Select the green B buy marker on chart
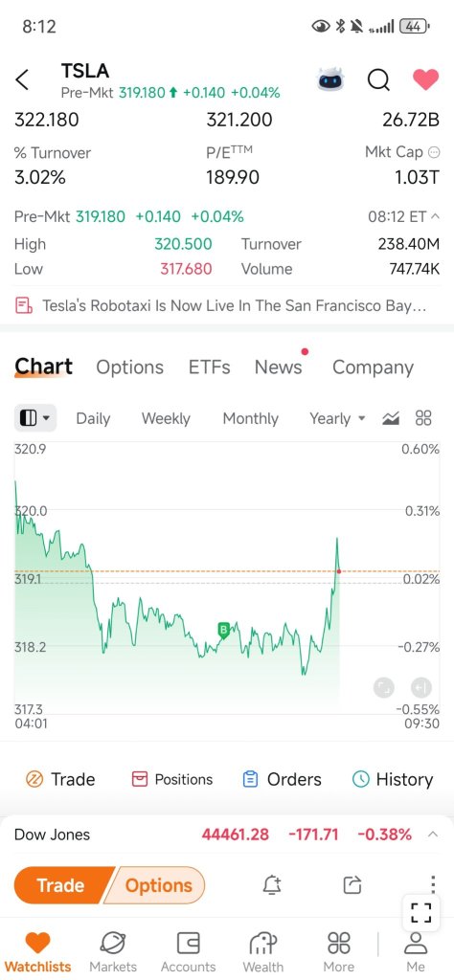This screenshot has width=454, height=980. point(223,630)
